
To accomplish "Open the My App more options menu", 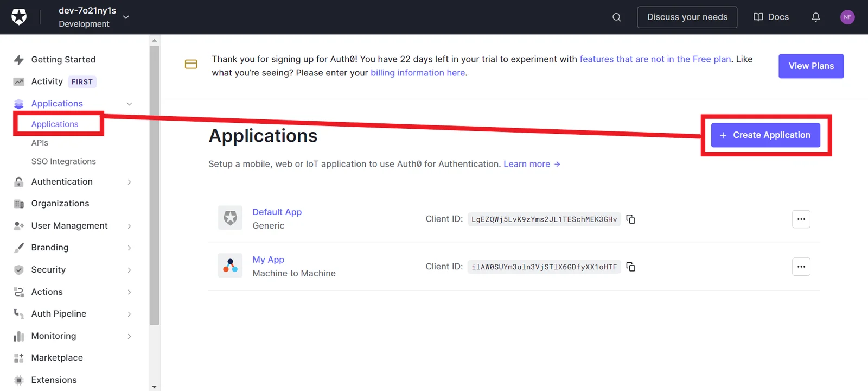I will coord(801,267).
